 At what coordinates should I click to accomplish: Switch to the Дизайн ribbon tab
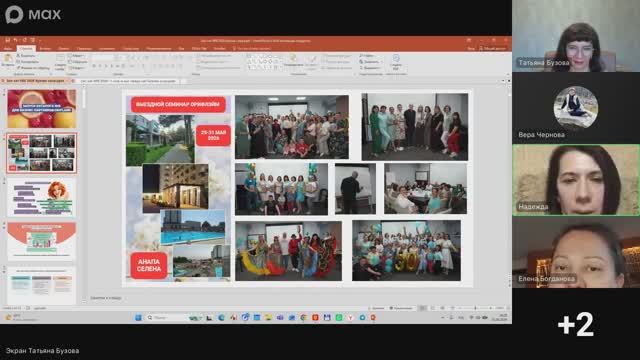64,48
